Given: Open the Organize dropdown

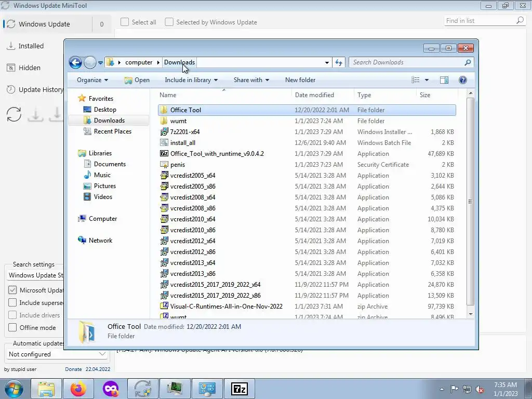Looking at the screenshot, I should point(92,79).
